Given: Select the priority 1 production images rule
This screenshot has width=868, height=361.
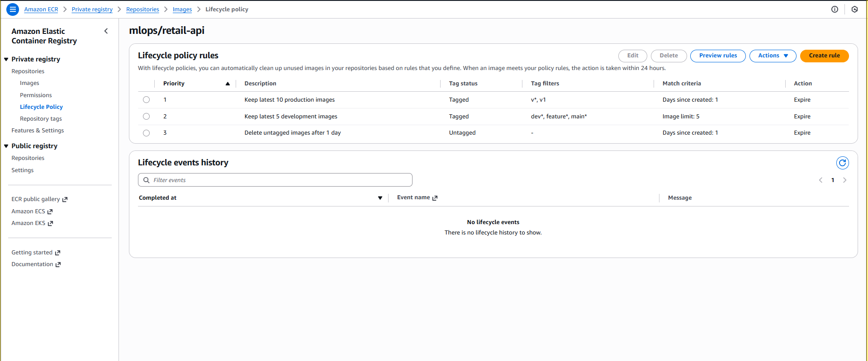Looking at the screenshot, I should tap(146, 100).
